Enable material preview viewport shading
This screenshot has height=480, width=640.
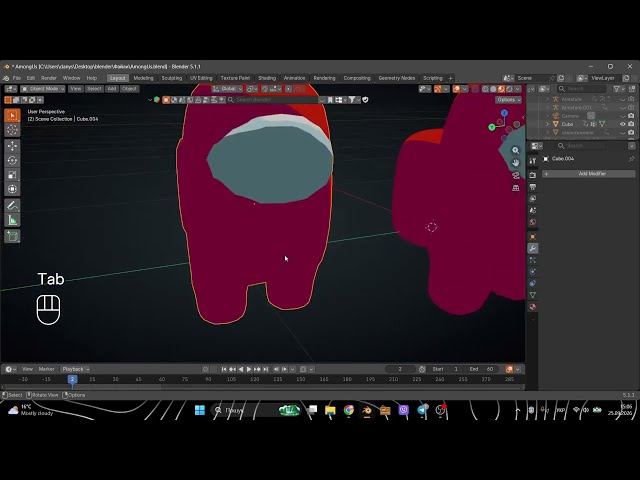coord(501,89)
